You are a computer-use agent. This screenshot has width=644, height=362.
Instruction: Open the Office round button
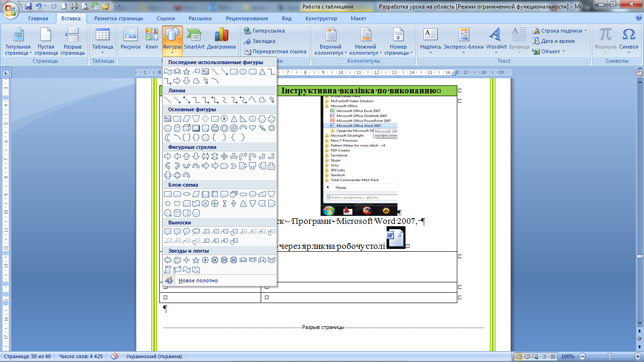coord(10,9)
